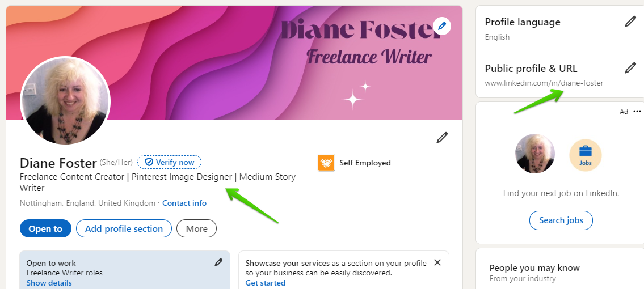Viewport: 644px width, 289px height.
Task: Click the profile thumbnail in the ad
Action: 534,154
